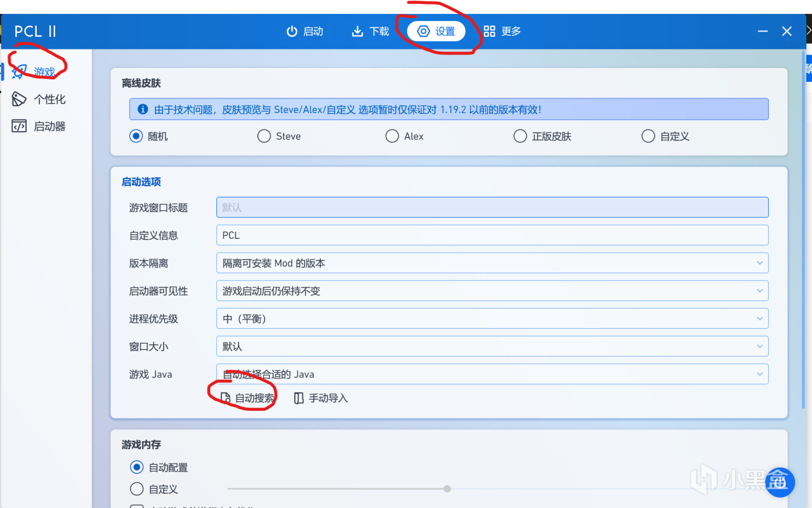Click the PCL II title text
The image size is (812, 508).
tap(36, 32)
